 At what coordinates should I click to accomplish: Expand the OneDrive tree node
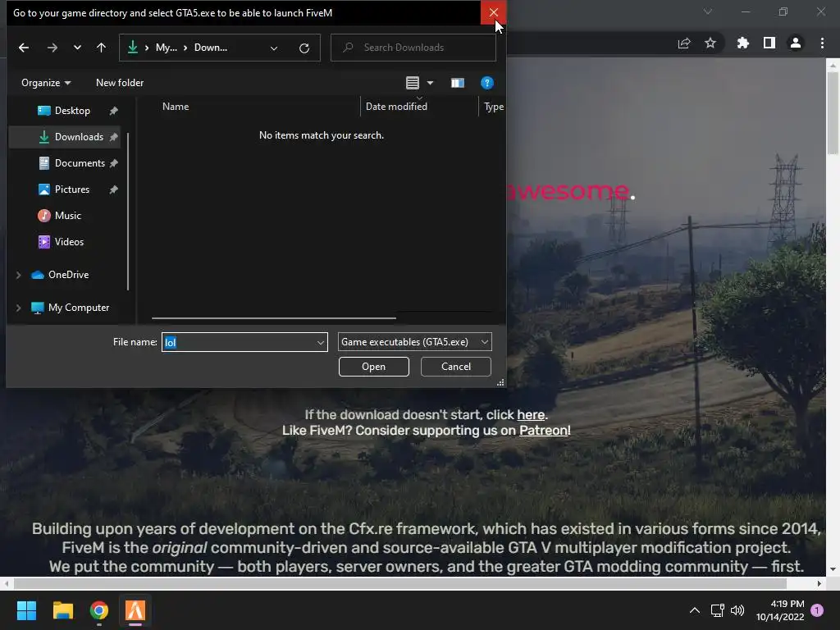[18, 275]
